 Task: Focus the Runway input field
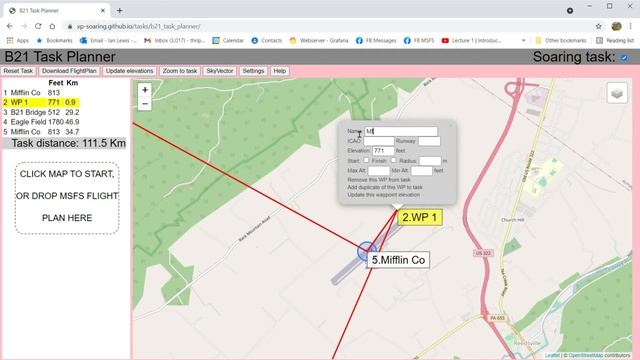[x=429, y=141]
